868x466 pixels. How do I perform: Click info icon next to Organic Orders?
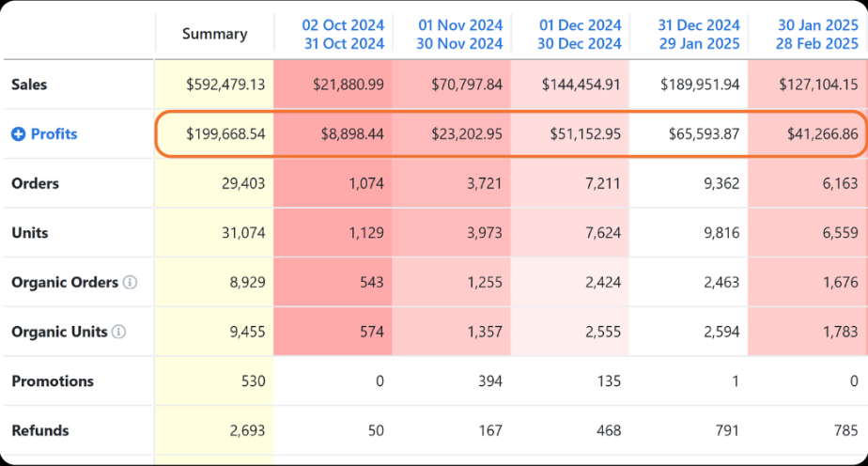pyautogui.click(x=130, y=282)
